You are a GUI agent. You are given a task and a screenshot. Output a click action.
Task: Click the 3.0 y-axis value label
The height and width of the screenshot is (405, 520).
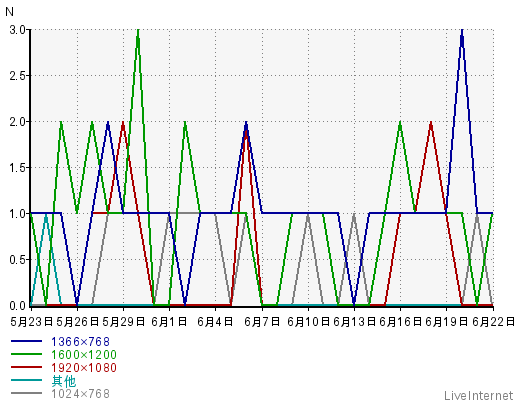(x=18, y=30)
